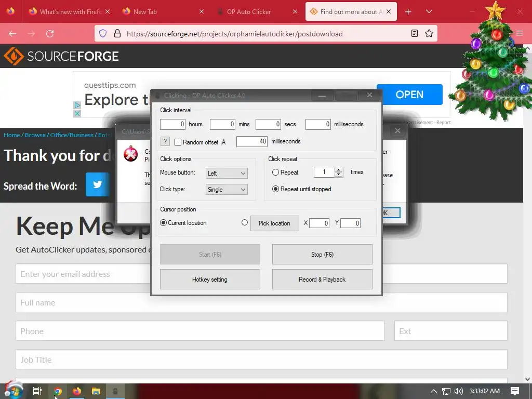
Task: Click the OP Auto Clicker taskbar icon
Action: click(x=115, y=391)
